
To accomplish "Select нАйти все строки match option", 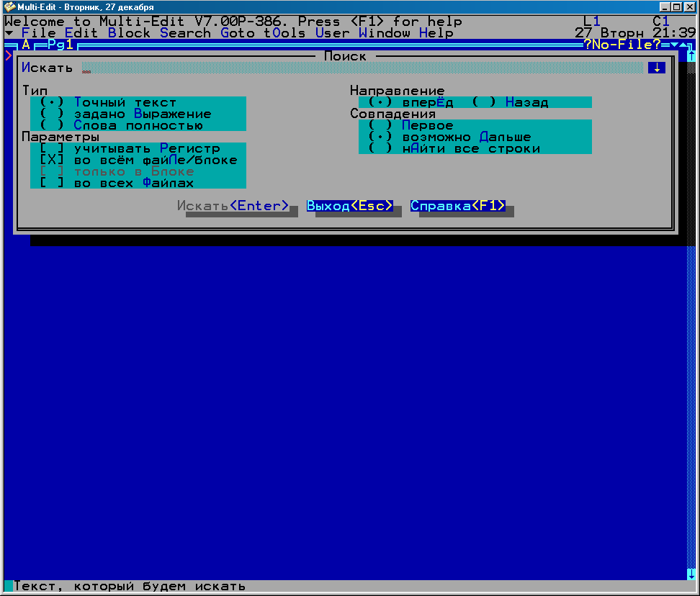I will [x=454, y=149].
